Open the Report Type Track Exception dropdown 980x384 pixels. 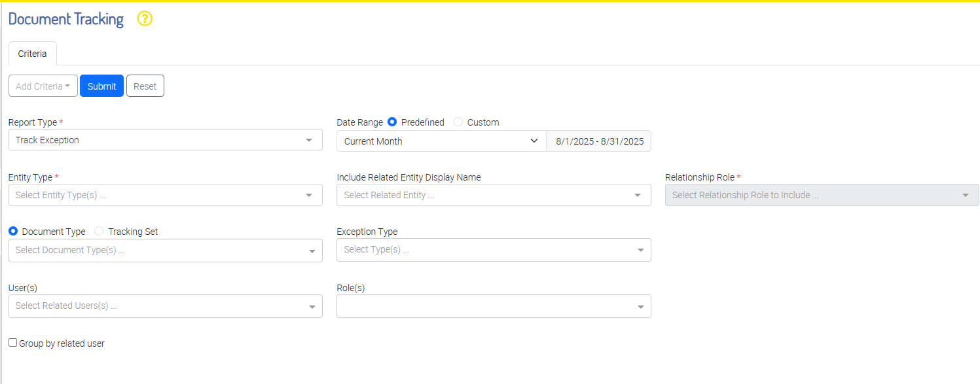pyautogui.click(x=166, y=140)
